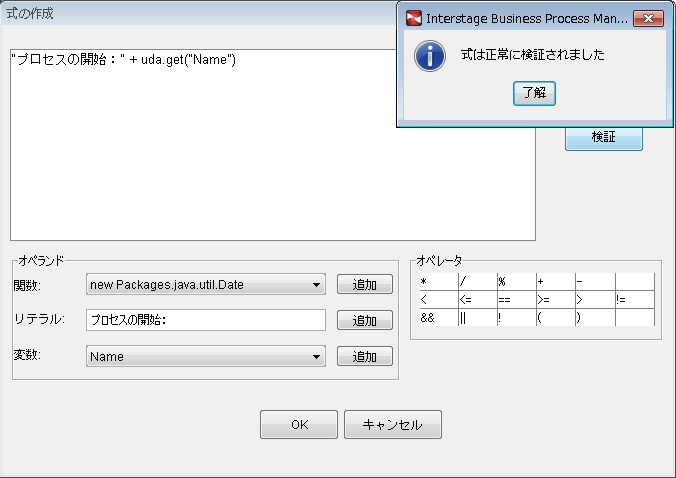Open the 関数 function dropdown
676x478 pixels.
click(x=206, y=284)
